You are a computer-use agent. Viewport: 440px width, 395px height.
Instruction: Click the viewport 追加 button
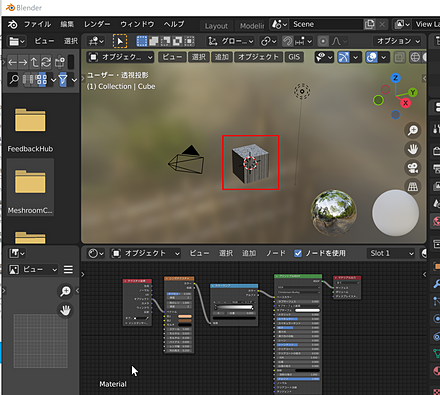point(222,57)
